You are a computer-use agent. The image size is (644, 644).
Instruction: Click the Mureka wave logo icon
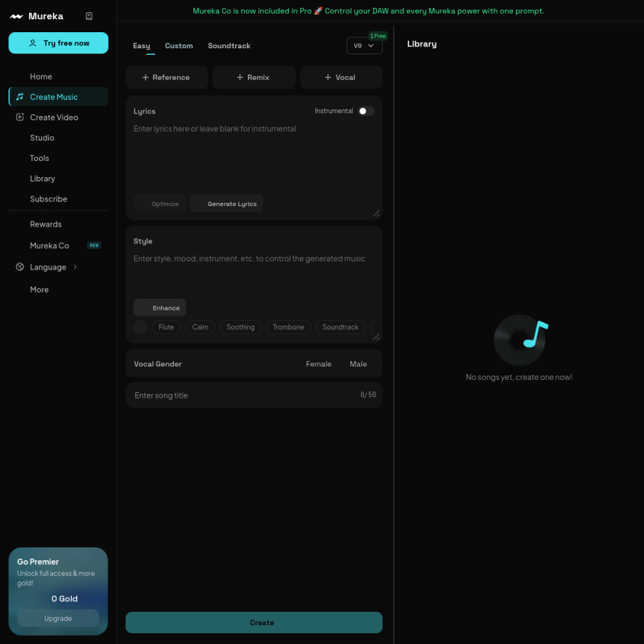pyautogui.click(x=17, y=17)
